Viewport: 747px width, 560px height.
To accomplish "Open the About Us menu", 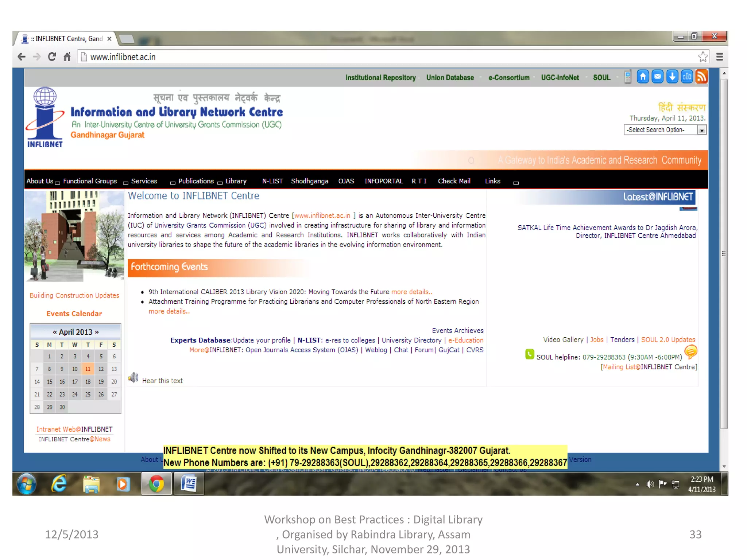I will click(40, 181).
